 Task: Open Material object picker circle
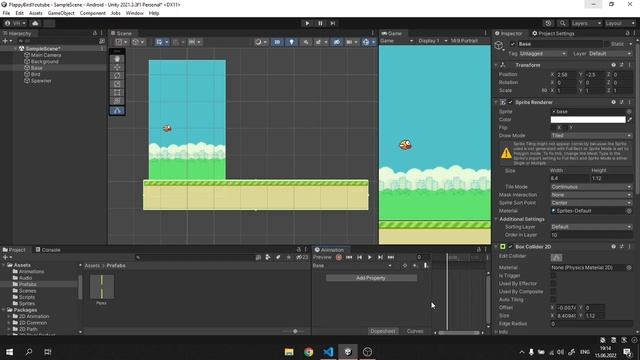629,211
